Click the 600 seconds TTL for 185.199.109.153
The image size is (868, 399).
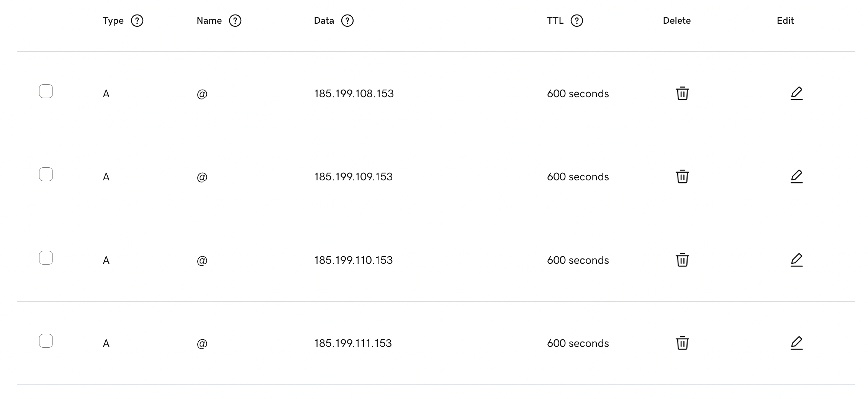pos(578,177)
